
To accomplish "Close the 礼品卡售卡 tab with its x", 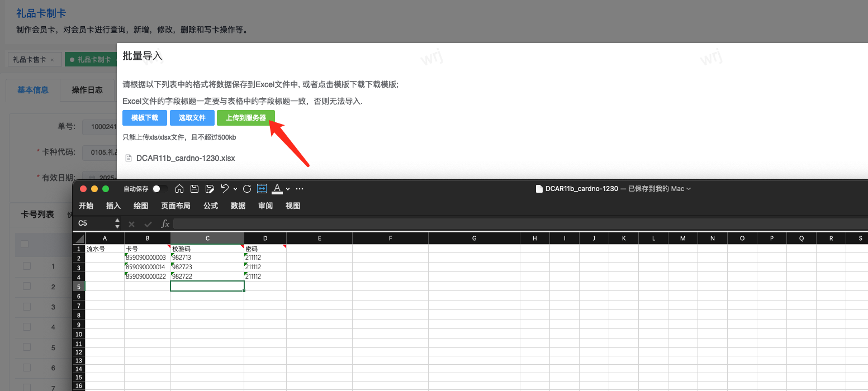I will tap(53, 60).
